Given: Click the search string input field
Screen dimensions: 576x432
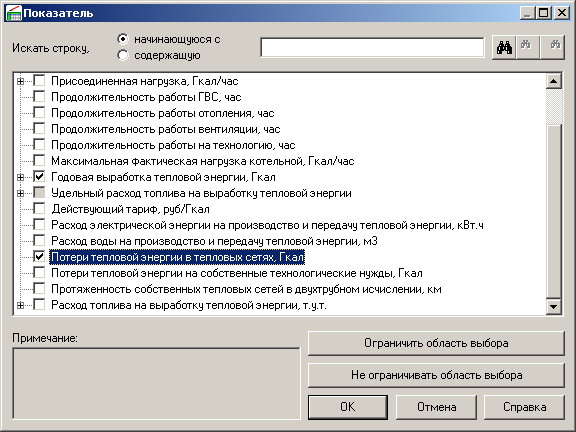Looking at the screenshot, I should (372, 47).
